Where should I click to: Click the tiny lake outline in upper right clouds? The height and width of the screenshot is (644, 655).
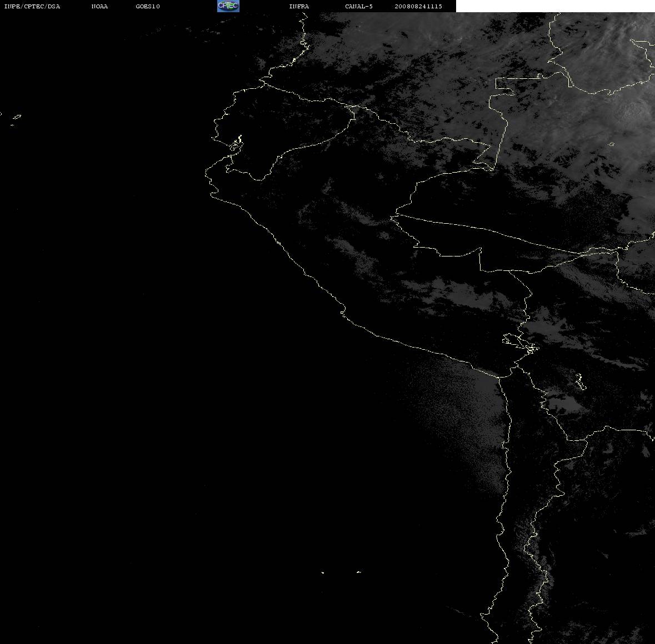611,144
